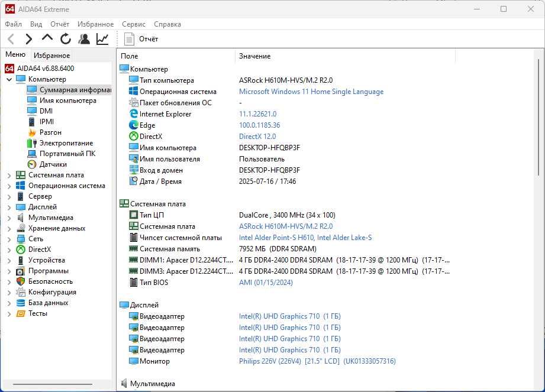The image size is (545, 392).
Task: Select Конфигурация in the left tree
Action: click(52, 292)
